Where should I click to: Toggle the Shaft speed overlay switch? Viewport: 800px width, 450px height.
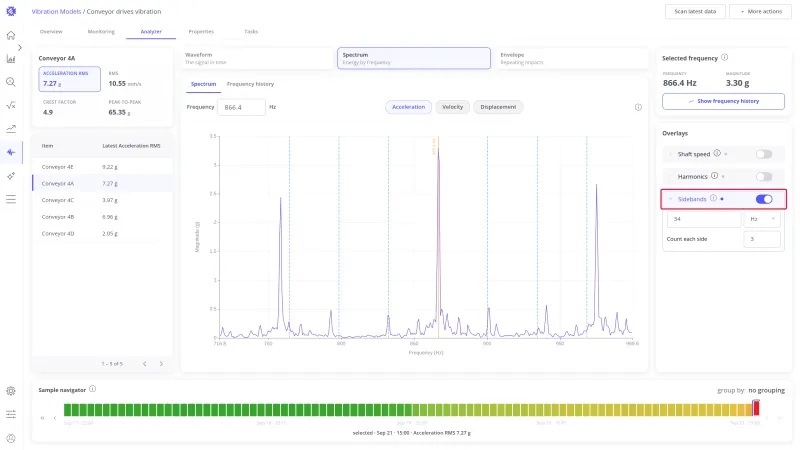coord(764,154)
